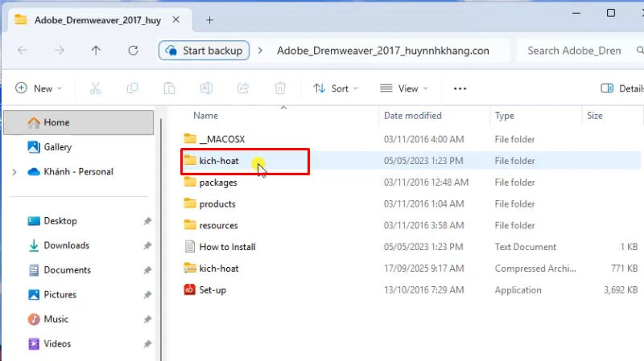This screenshot has width=644, height=361.
Task: Refresh the current folder view
Action: [x=133, y=51]
